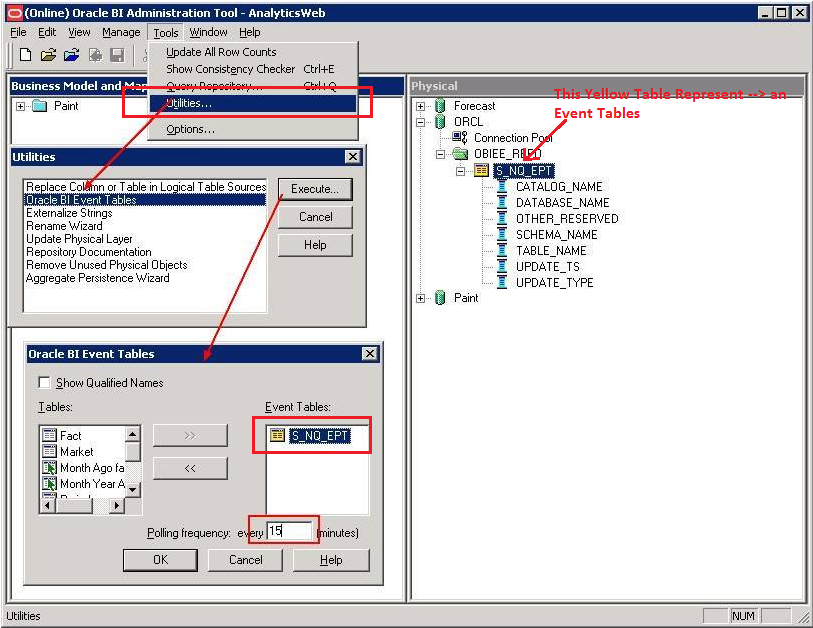813x628 pixels.
Task: Click OK in Oracle BI Event Tables dialog
Action: pyautogui.click(x=160, y=560)
